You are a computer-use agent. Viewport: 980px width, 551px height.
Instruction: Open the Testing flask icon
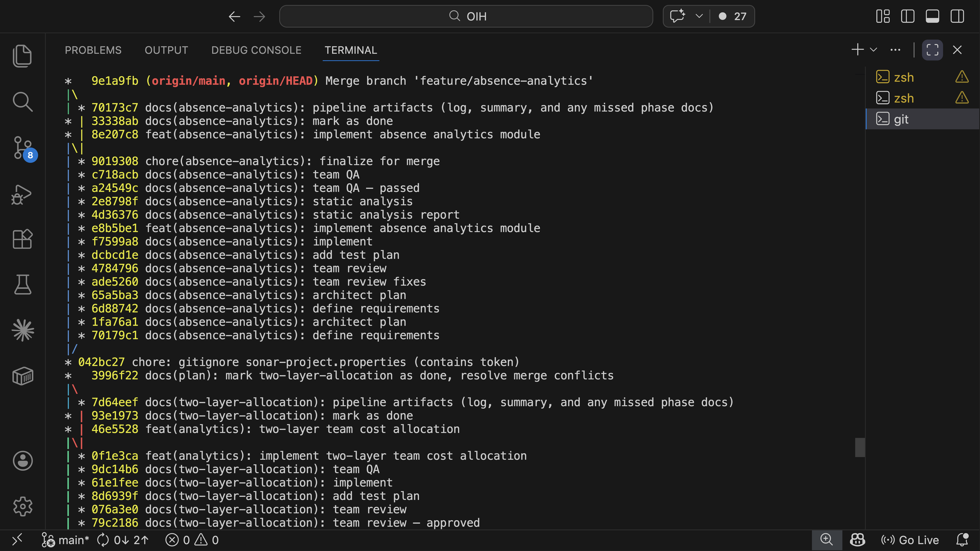click(x=22, y=285)
